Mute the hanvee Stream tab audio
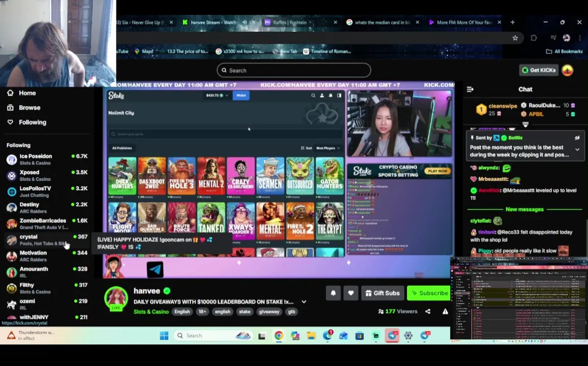The height and width of the screenshot is (366, 588). 245,22
